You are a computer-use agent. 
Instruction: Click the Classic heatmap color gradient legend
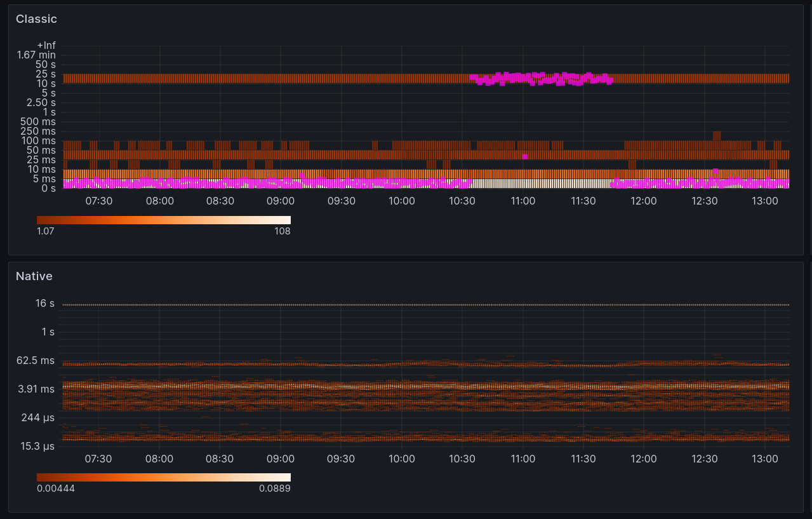coord(164,219)
